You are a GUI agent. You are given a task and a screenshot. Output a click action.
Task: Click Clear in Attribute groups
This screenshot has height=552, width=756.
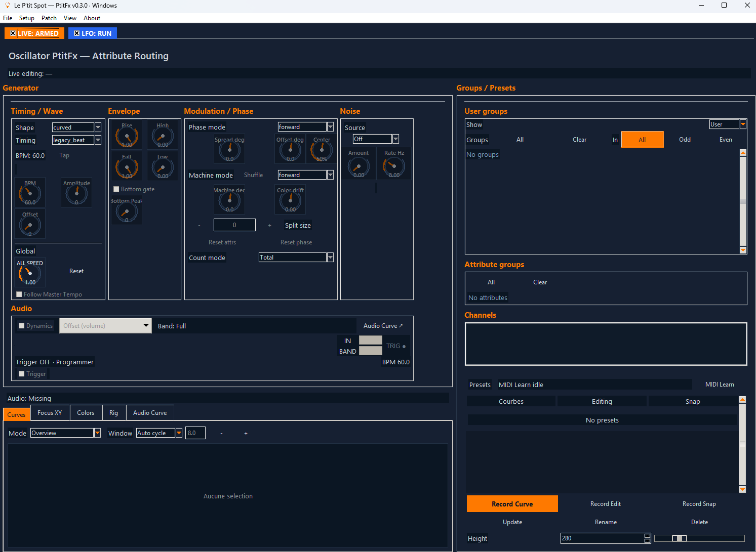(540, 282)
